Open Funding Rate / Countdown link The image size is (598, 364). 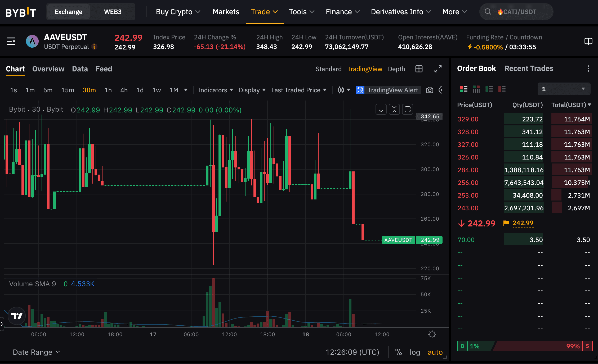tap(504, 37)
